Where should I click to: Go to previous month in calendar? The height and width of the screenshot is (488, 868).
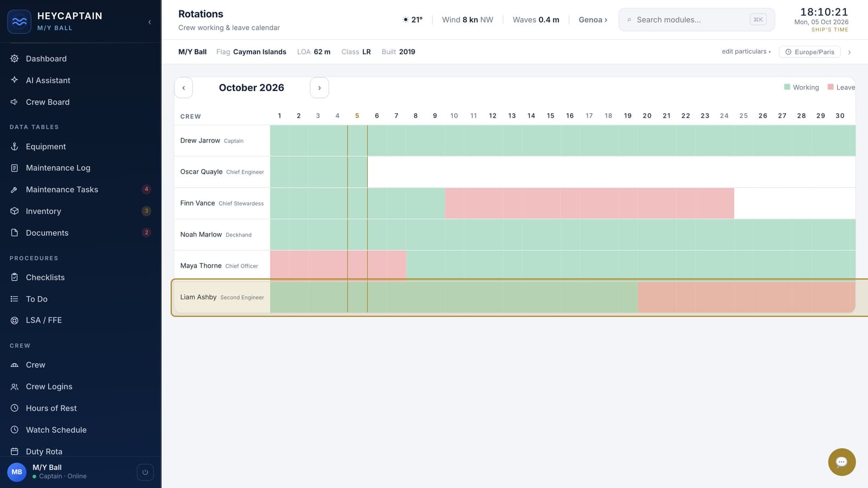(x=183, y=88)
